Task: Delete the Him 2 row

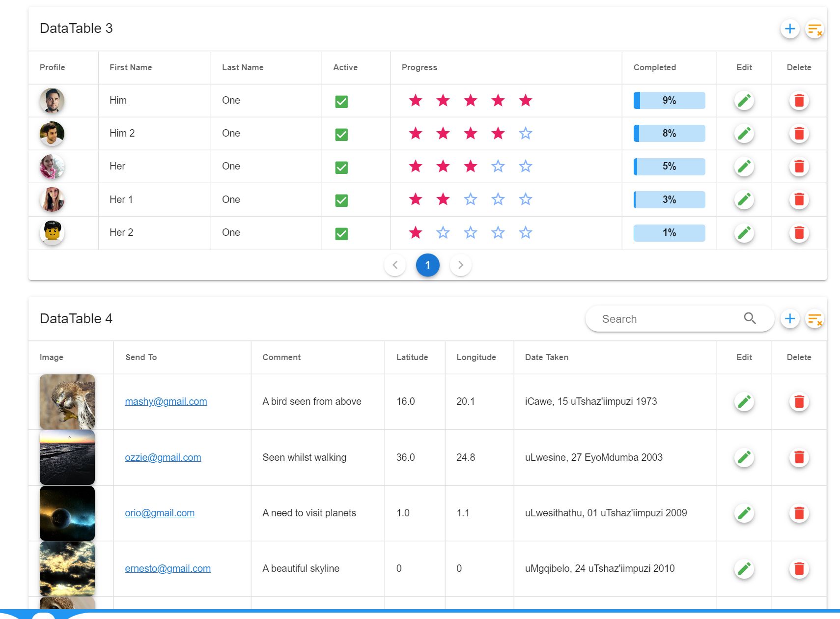Action: [x=799, y=134]
